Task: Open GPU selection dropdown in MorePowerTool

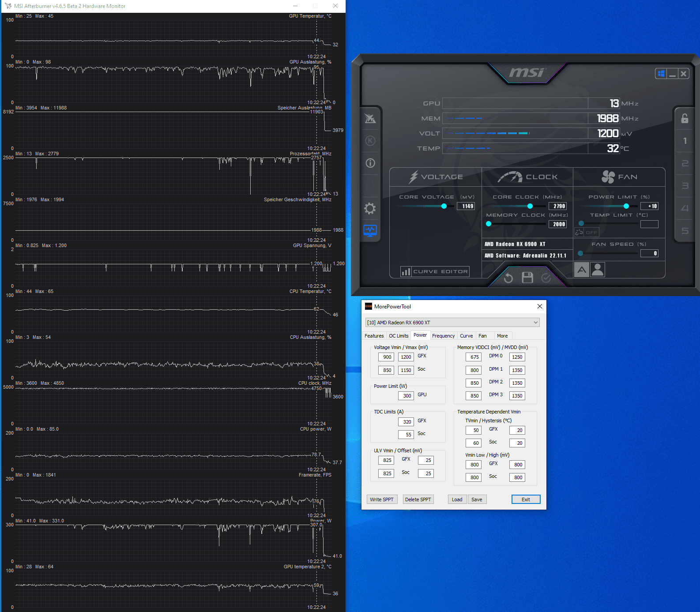Action: [452, 323]
